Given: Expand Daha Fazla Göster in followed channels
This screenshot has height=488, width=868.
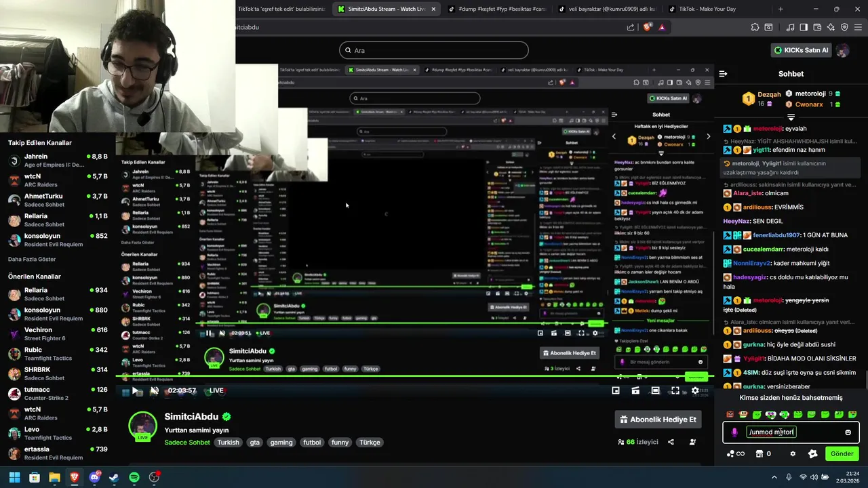Looking at the screenshot, I should (x=32, y=259).
